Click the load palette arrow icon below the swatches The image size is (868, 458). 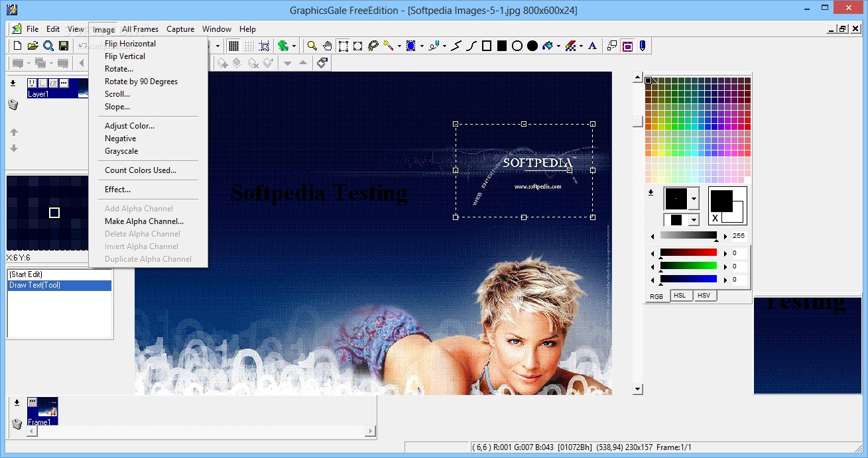coord(651,193)
